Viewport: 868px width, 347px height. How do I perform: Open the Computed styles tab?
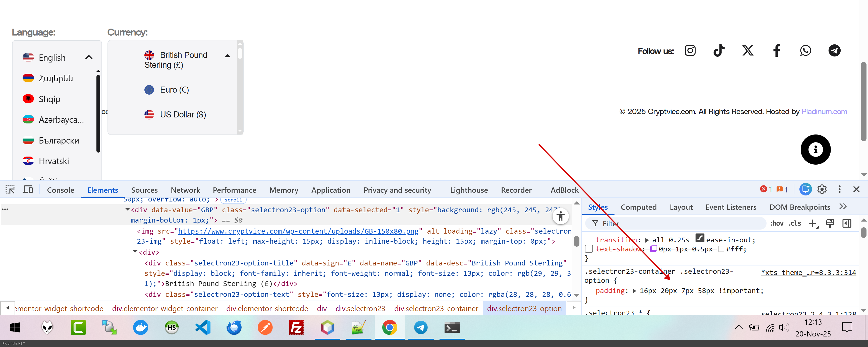pyautogui.click(x=638, y=207)
